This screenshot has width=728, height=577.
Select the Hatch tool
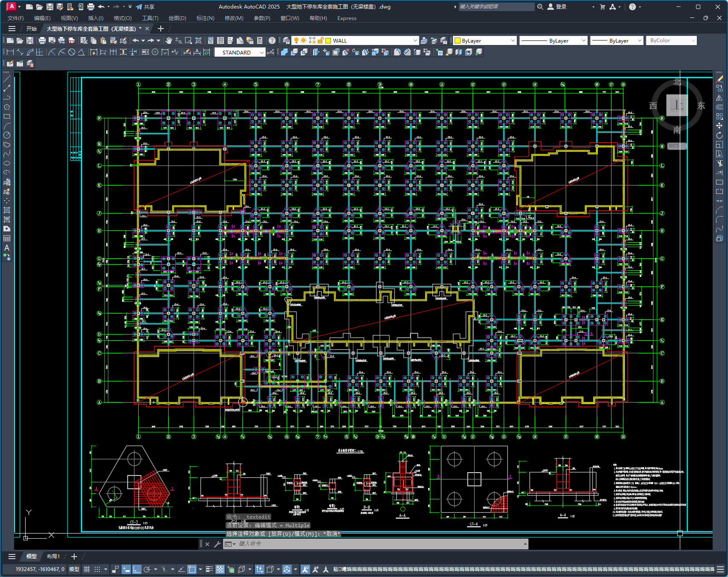click(7, 210)
